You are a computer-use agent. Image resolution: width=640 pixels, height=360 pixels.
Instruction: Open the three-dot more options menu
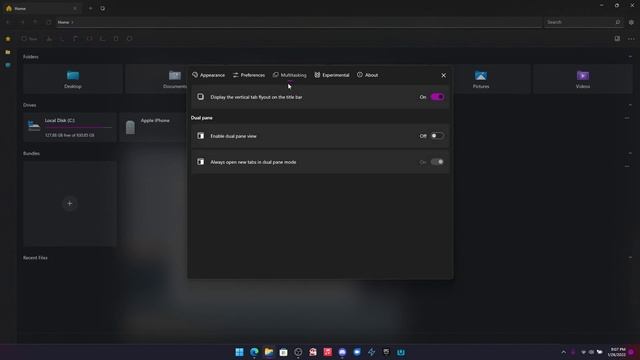pyautogui.click(x=631, y=39)
